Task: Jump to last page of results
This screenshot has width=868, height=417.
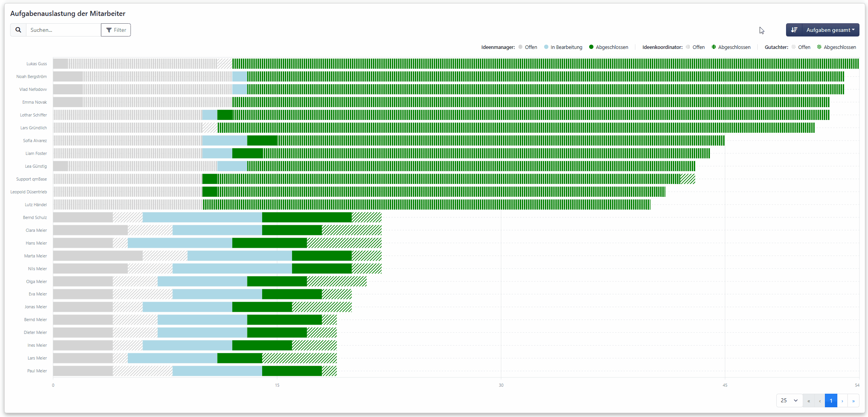Action: (853, 401)
